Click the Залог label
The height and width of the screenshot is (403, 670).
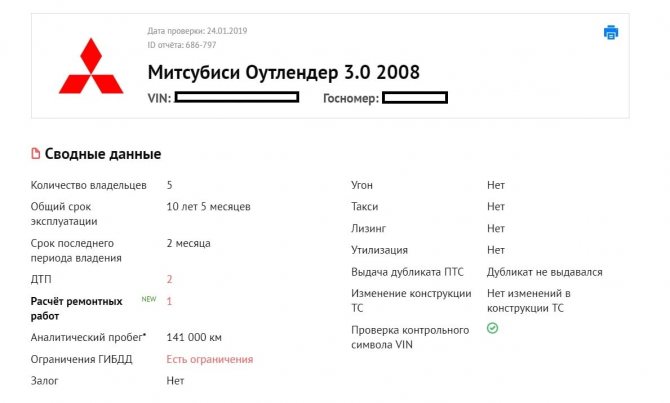(44, 381)
